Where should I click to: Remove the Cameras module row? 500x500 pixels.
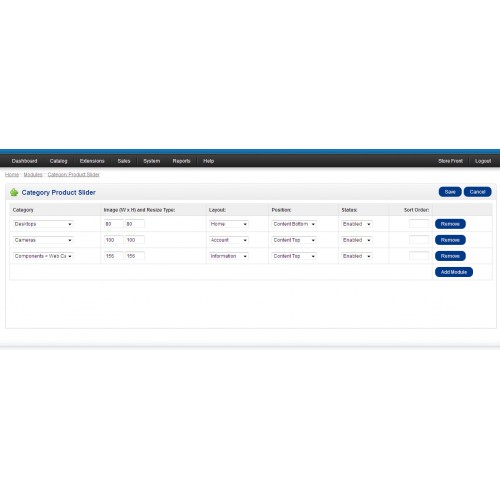450,240
